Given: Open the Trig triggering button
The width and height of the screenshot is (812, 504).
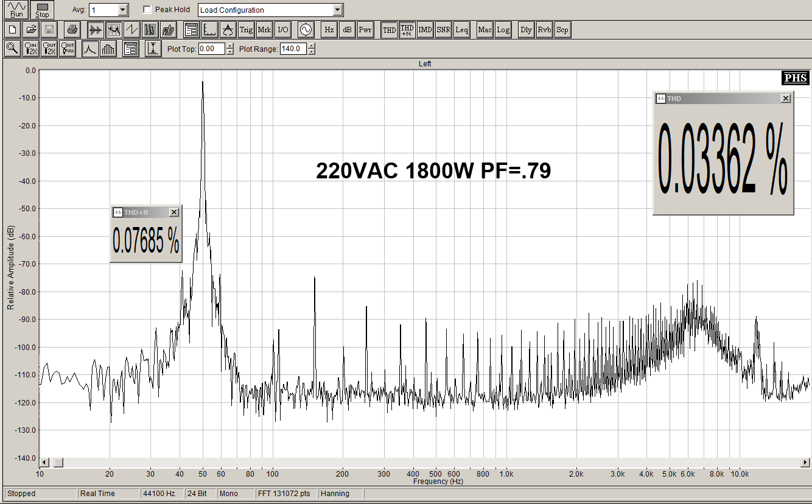Looking at the screenshot, I should tap(246, 29).
